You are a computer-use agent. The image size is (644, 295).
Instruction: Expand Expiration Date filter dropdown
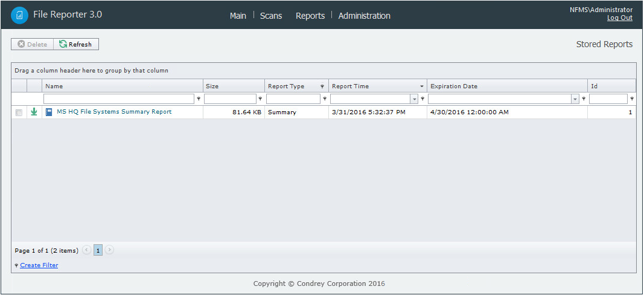pos(575,99)
